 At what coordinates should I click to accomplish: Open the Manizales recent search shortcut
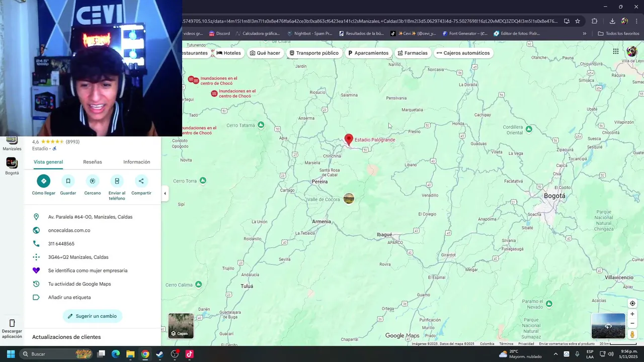[x=12, y=140]
